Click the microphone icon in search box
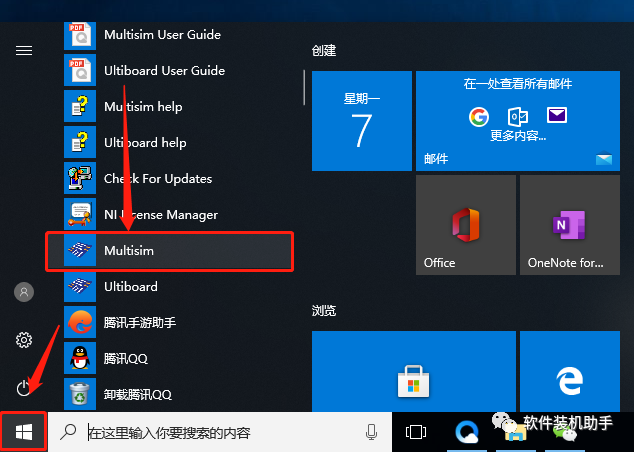 (371, 432)
